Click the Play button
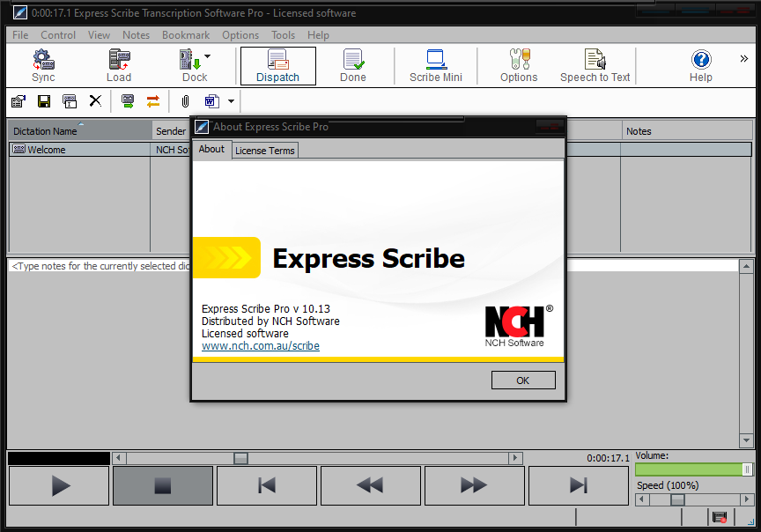This screenshot has height=532, width=761. coord(59,486)
